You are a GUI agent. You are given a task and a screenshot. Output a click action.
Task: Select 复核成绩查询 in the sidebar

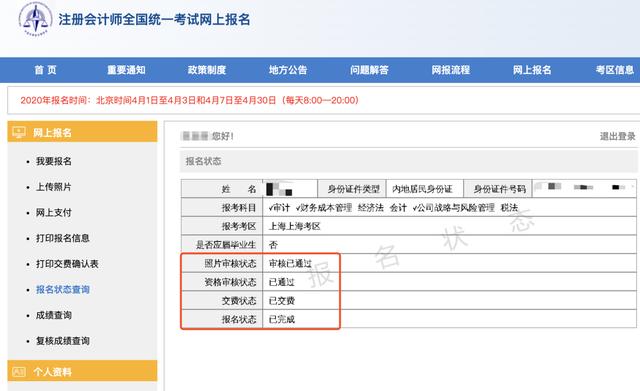pos(63,341)
